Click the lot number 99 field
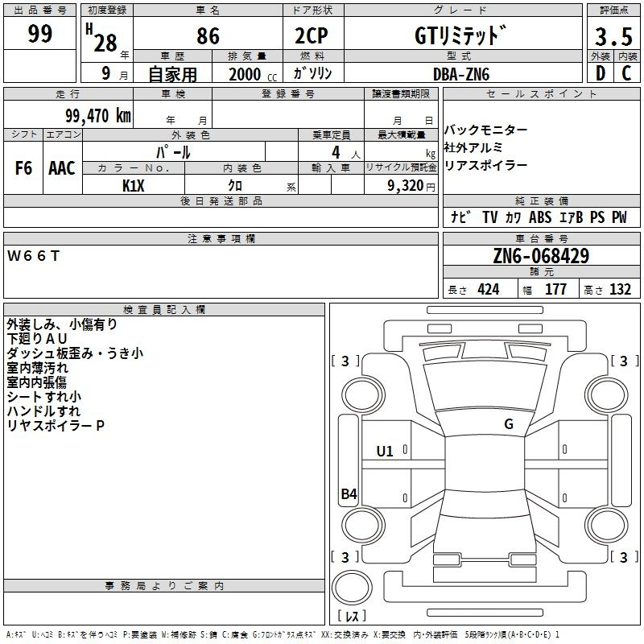This screenshot has height=644, width=644. coord(40,34)
